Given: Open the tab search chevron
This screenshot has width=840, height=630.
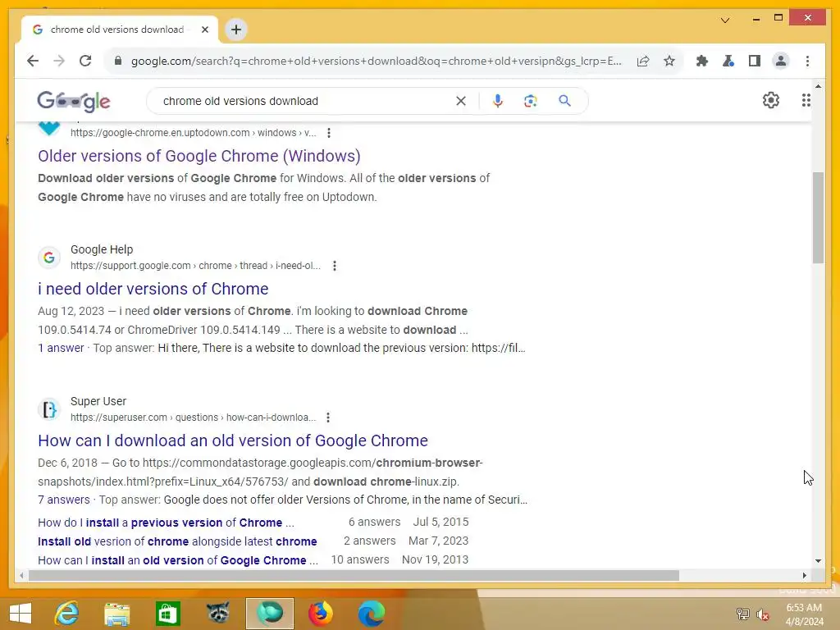Looking at the screenshot, I should 725,21.
